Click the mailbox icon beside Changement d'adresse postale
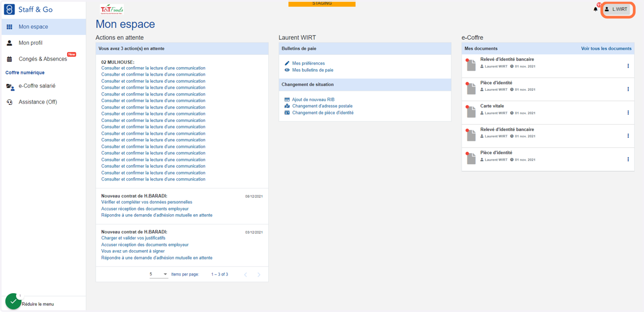644x312 pixels. point(287,106)
